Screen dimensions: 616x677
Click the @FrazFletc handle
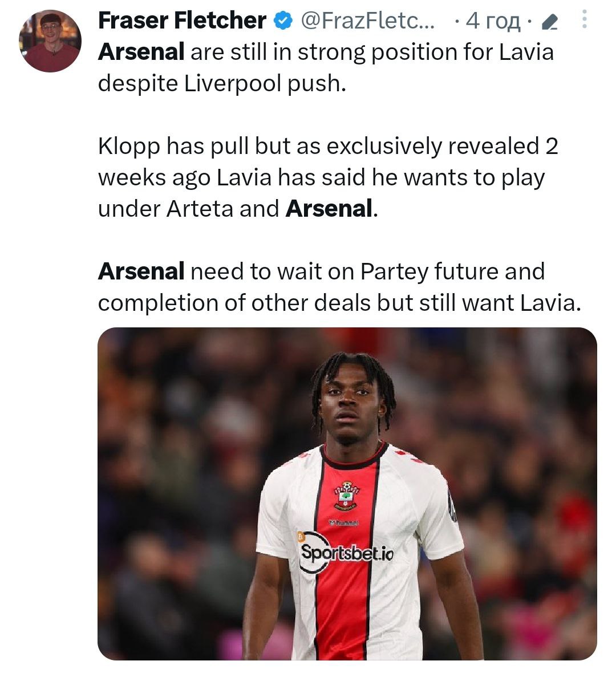[367, 21]
